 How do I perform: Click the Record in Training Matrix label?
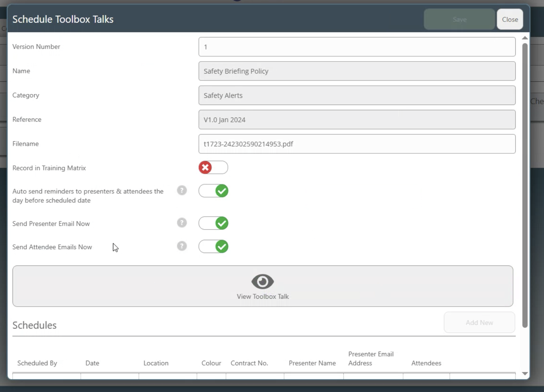coord(49,168)
